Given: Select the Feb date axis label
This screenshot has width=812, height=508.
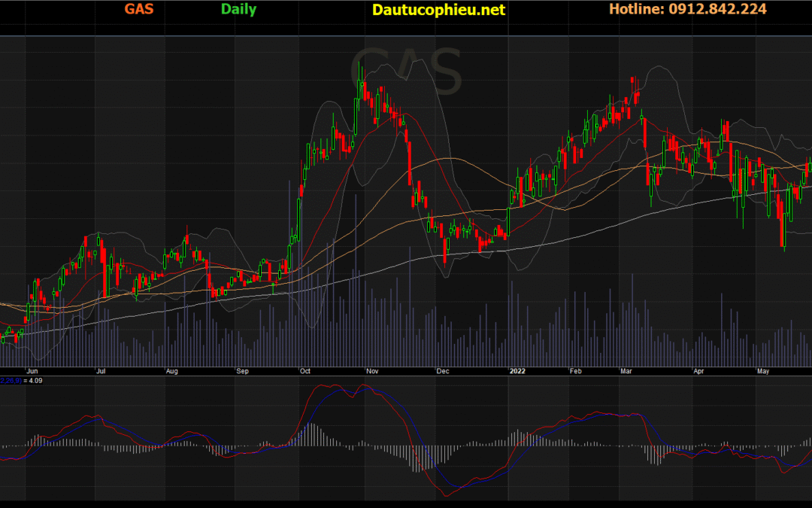Looking at the screenshot, I should (x=575, y=371).
